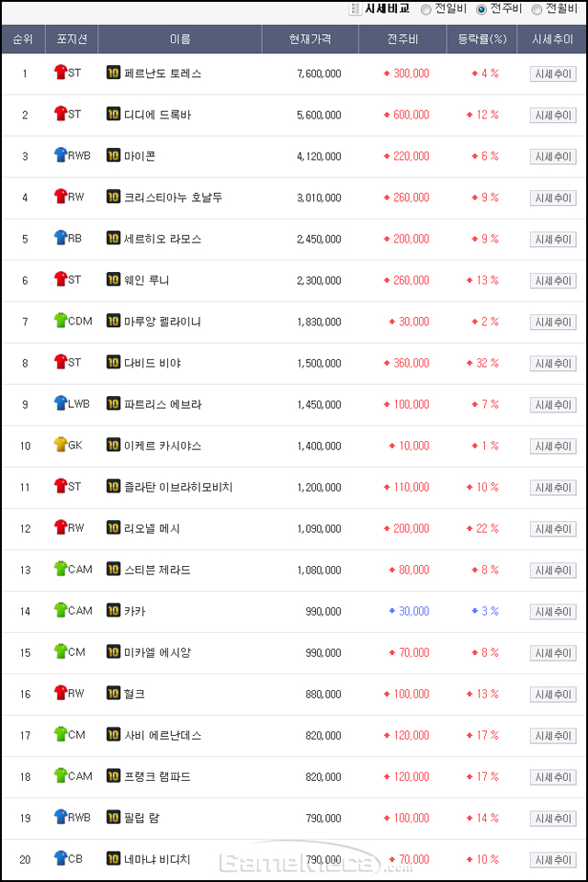The height and width of the screenshot is (882, 588).
Task: Click the green CAM jersey icon beside 카카
Action: (61, 610)
